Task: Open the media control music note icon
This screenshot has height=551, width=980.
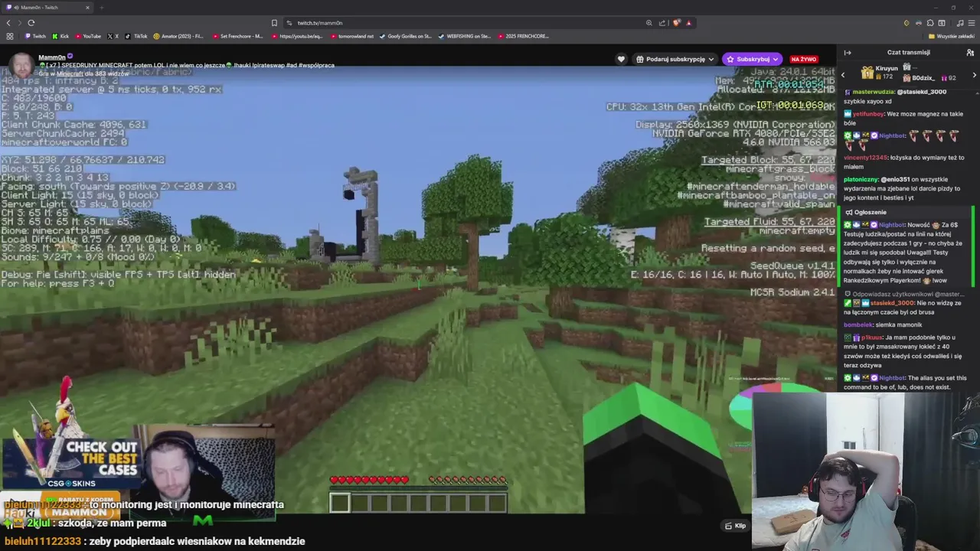Action: 960,23
